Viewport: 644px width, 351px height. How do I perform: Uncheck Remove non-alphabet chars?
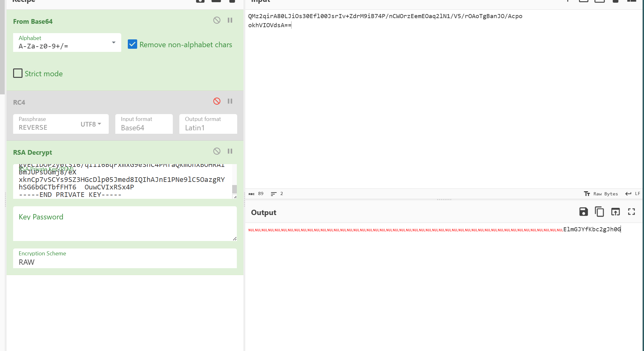132,44
